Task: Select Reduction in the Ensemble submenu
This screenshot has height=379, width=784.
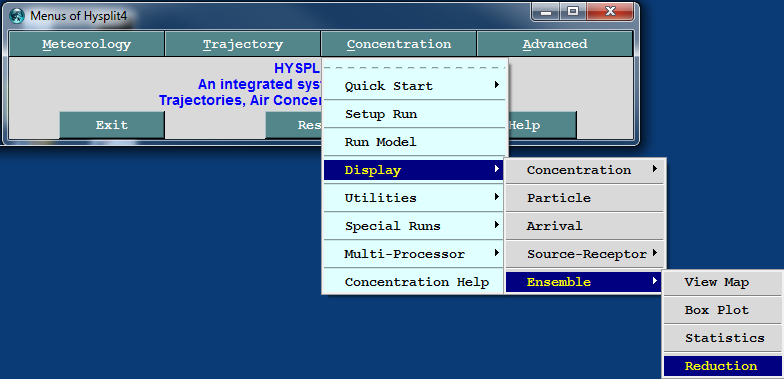Action: coord(723,366)
